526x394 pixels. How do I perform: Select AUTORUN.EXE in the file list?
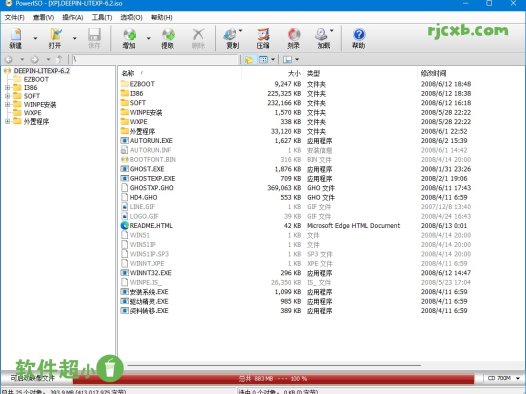(x=151, y=140)
